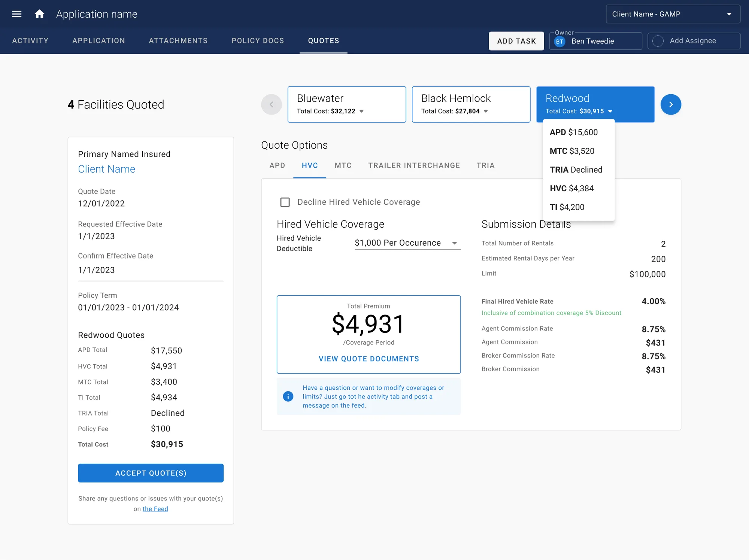Select the Bluewater facility card
The image size is (749, 560).
[347, 104]
